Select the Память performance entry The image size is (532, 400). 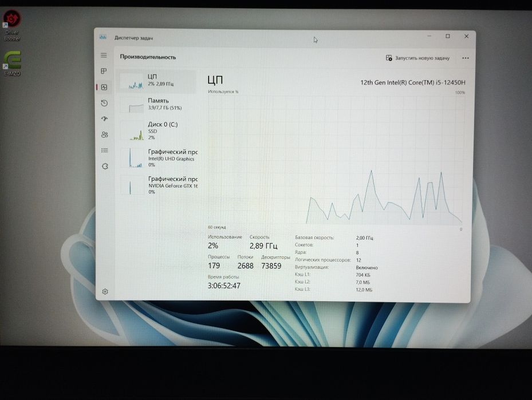click(x=157, y=104)
